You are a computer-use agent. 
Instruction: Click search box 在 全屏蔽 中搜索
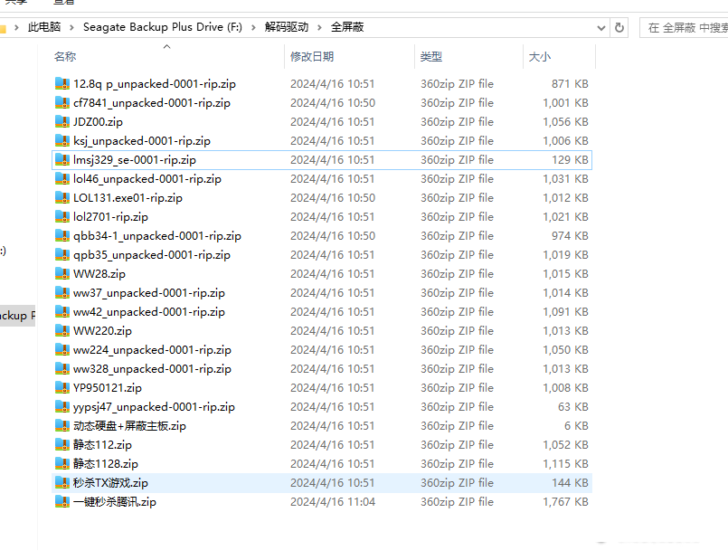point(684,28)
